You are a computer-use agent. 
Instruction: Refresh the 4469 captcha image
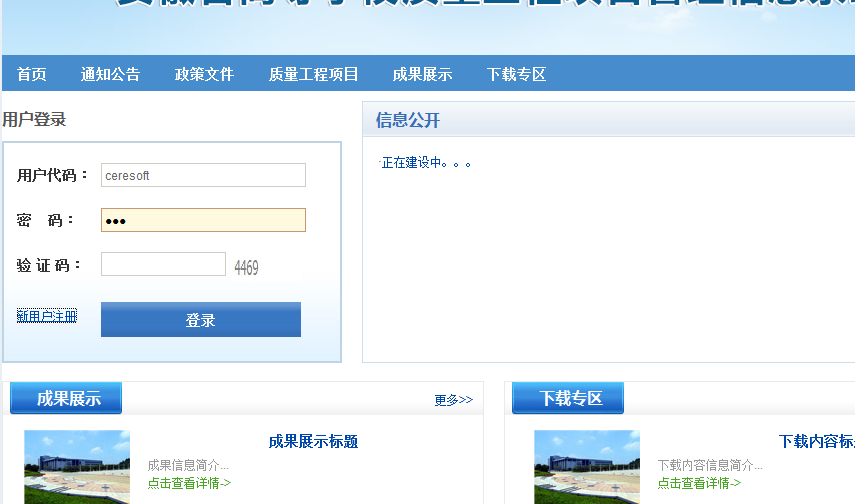point(246,268)
